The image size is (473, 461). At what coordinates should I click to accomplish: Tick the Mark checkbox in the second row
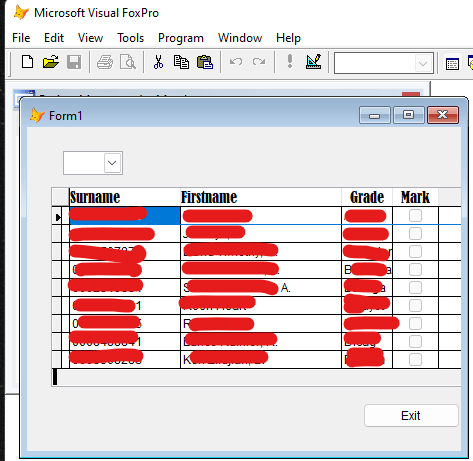pyautogui.click(x=415, y=233)
